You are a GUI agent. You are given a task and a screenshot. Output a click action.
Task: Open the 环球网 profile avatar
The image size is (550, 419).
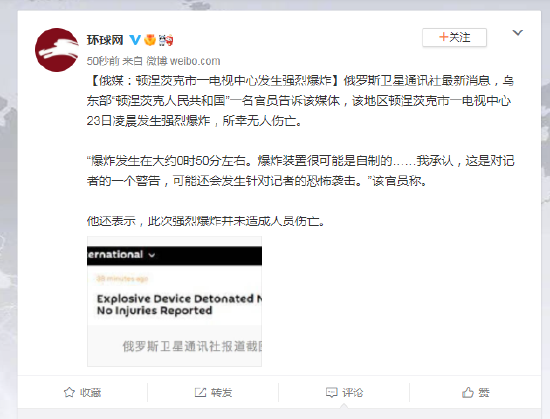coord(57,50)
